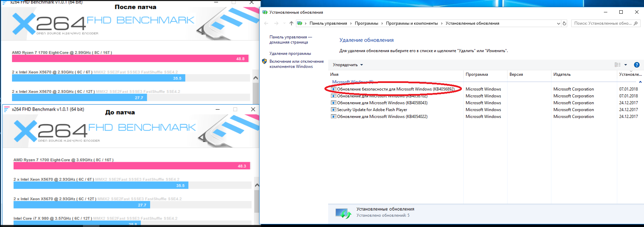Sort by 'Издатель' column header
This screenshot has height=227, width=644.
pyautogui.click(x=584, y=74)
